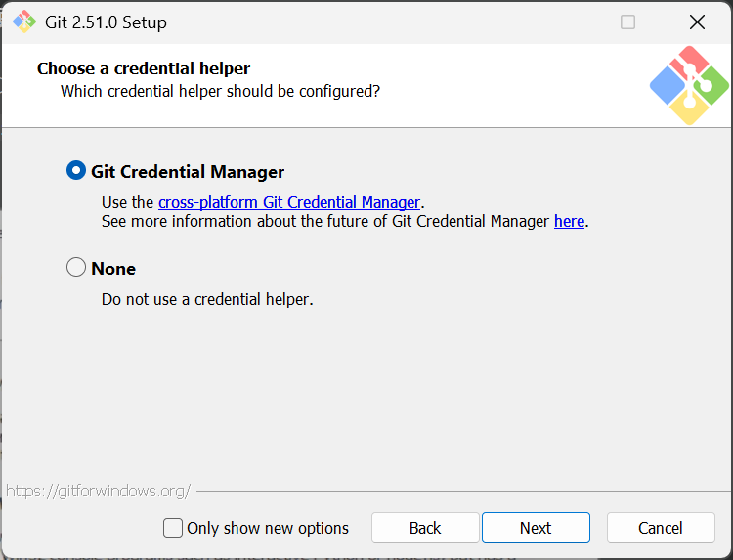Enable the Only show new options checkbox

[x=173, y=528]
